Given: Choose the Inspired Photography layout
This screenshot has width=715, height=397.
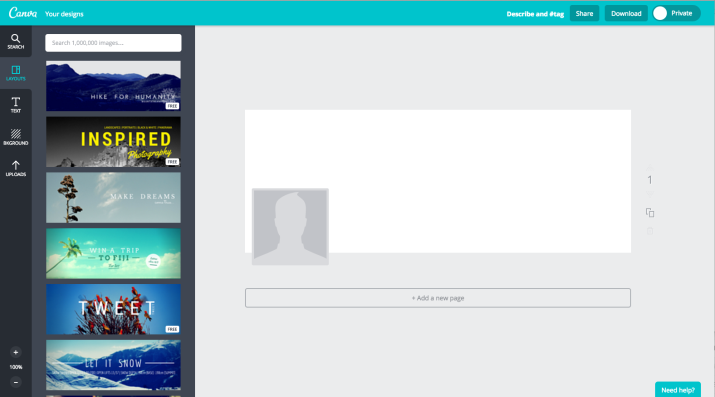Looking at the screenshot, I should tap(113, 142).
